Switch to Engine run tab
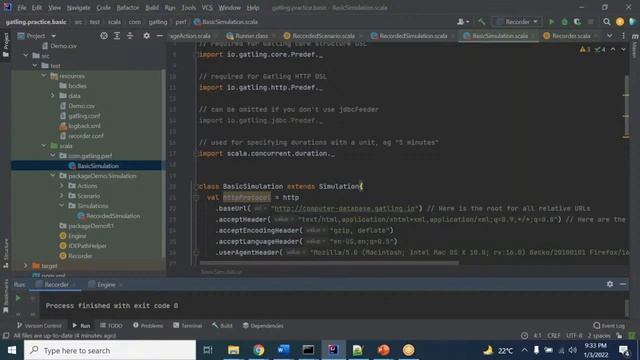 tap(106, 284)
